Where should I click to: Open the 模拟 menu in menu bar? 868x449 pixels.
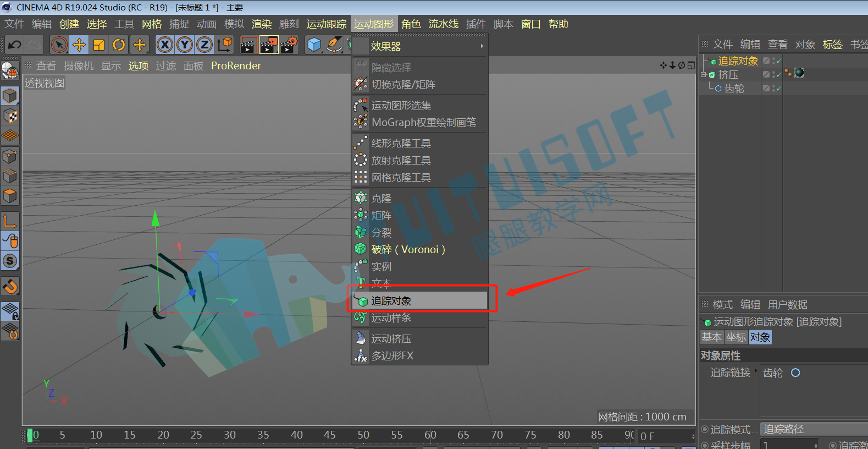[234, 24]
